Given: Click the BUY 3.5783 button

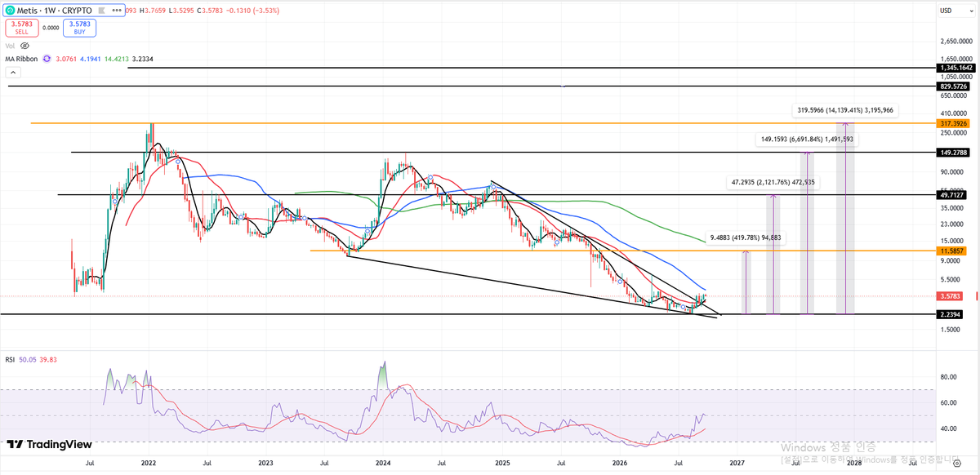Looking at the screenshot, I should tap(79, 28).
